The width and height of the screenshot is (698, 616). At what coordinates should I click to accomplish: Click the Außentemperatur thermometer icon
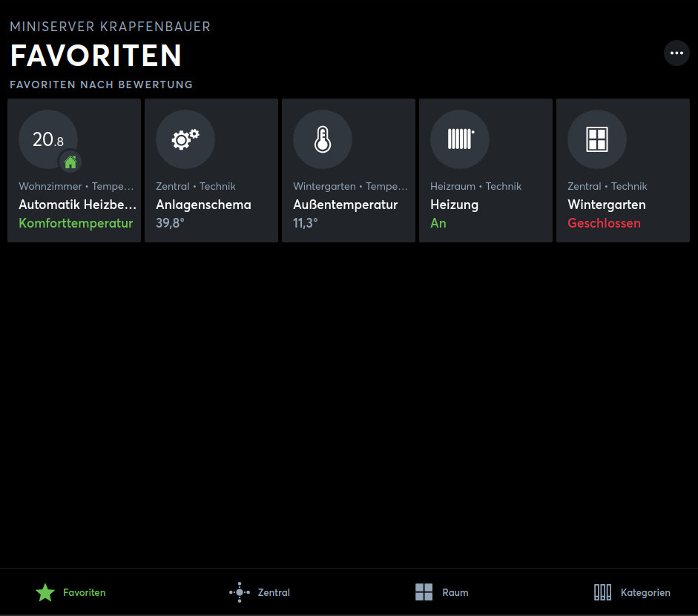click(323, 139)
